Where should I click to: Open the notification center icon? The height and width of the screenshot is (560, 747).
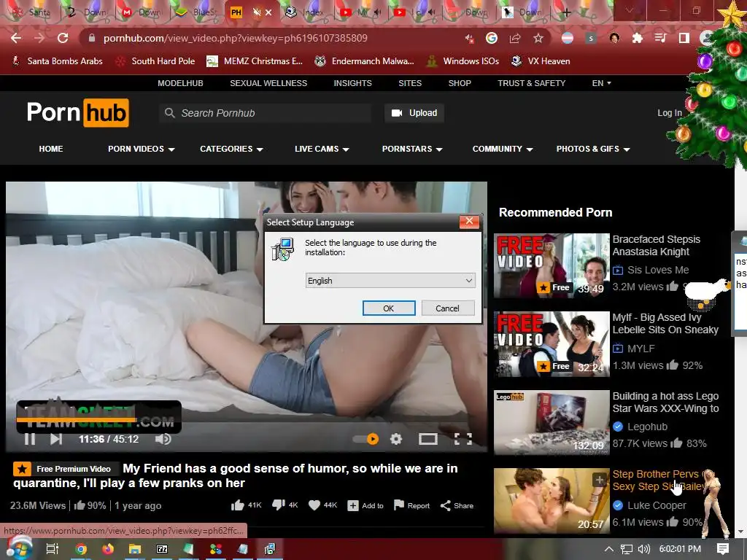(x=723, y=549)
